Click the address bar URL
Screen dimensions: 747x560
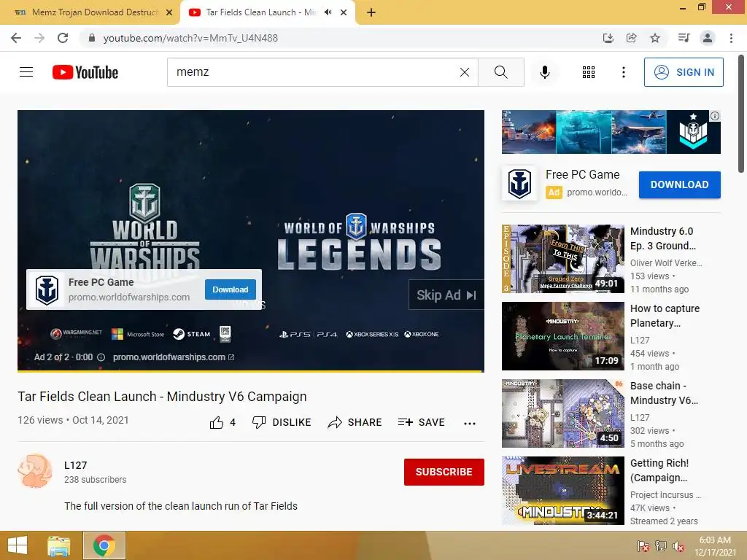[190, 38]
